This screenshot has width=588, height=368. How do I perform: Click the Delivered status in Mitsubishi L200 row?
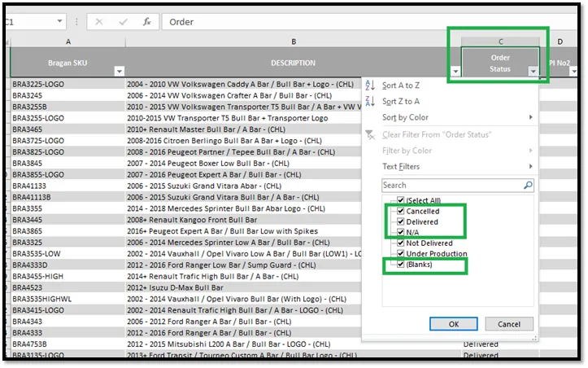coord(481,344)
